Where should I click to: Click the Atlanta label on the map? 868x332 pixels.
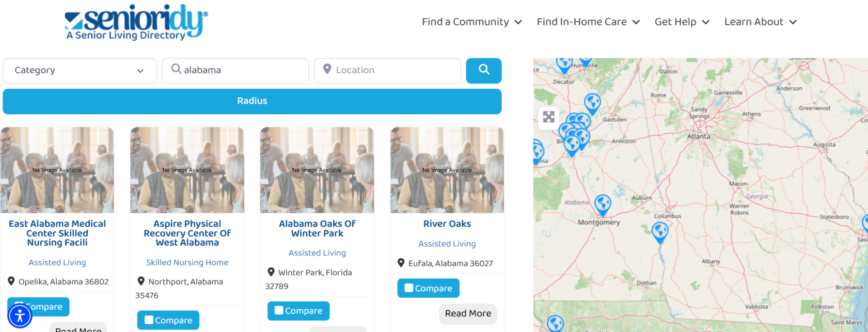pyautogui.click(x=698, y=137)
